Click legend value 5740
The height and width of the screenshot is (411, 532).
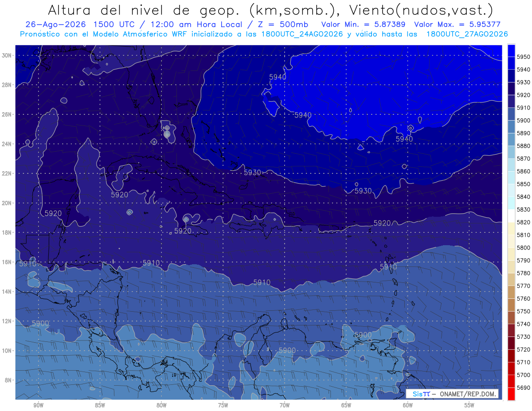pos(524,324)
